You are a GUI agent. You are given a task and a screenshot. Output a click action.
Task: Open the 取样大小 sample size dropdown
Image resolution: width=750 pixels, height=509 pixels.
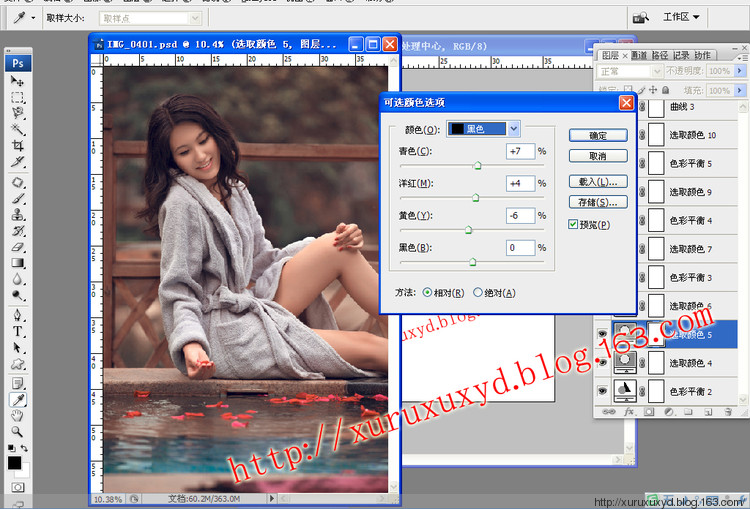tap(150, 18)
